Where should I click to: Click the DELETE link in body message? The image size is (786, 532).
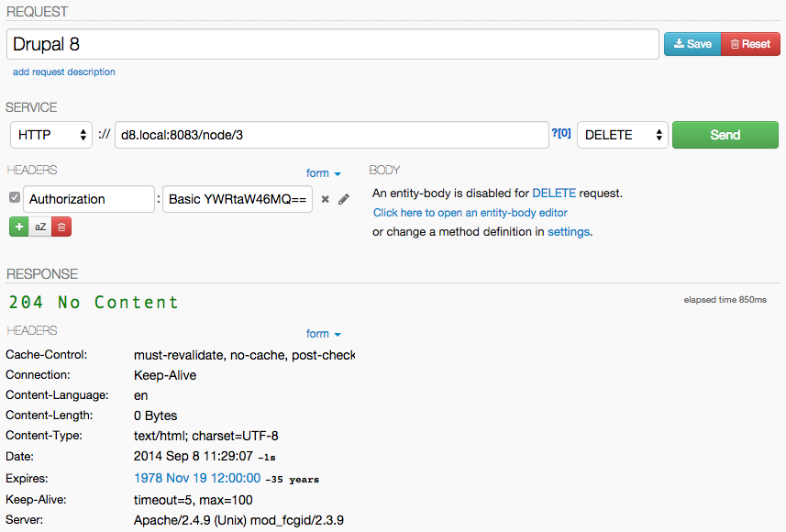[x=554, y=193]
